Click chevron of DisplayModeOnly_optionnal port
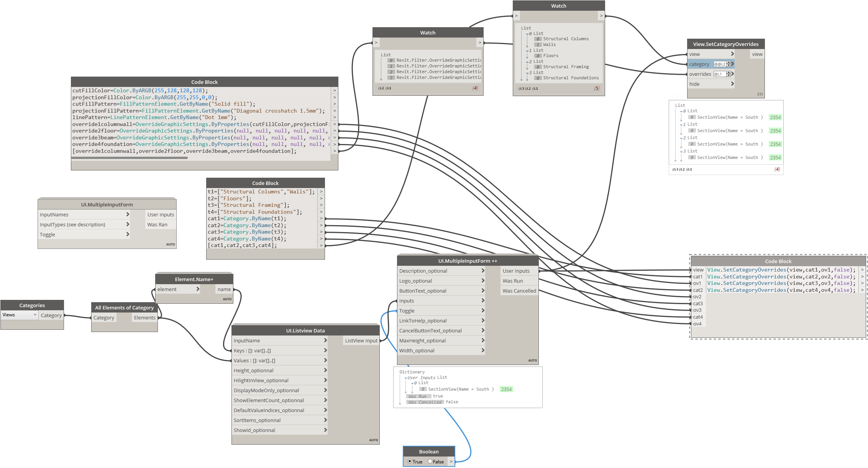 pos(325,390)
